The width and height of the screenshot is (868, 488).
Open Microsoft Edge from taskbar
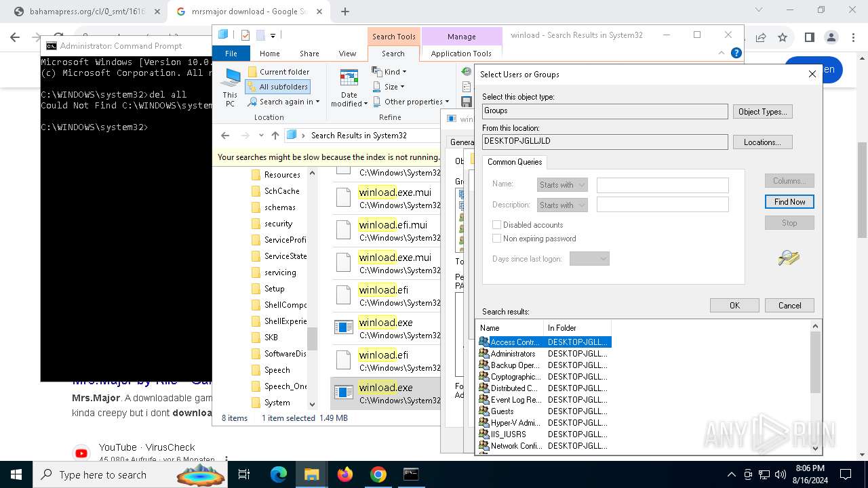pyautogui.click(x=279, y=474)
